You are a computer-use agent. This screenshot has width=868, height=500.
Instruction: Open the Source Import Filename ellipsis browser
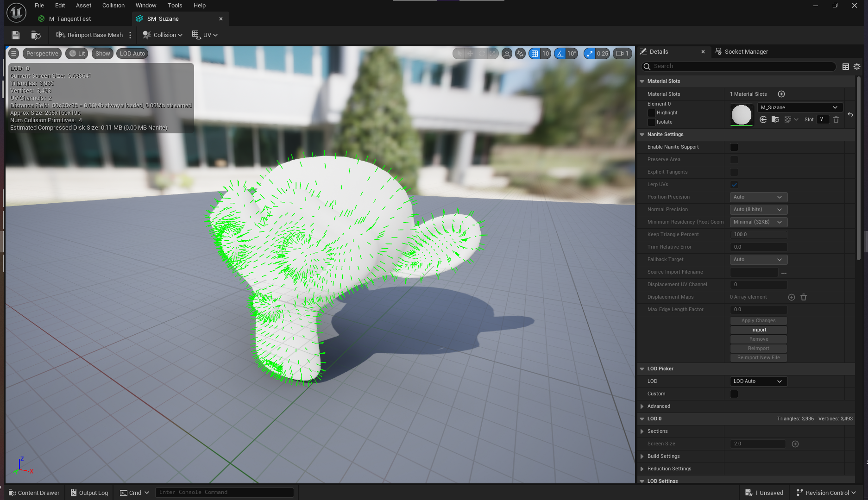(784, 273)
